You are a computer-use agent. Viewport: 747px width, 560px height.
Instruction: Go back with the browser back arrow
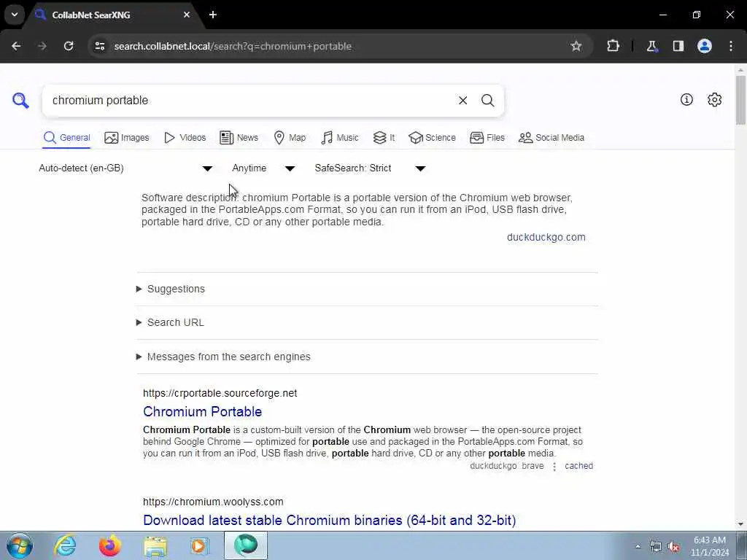[x=16, y=46]
